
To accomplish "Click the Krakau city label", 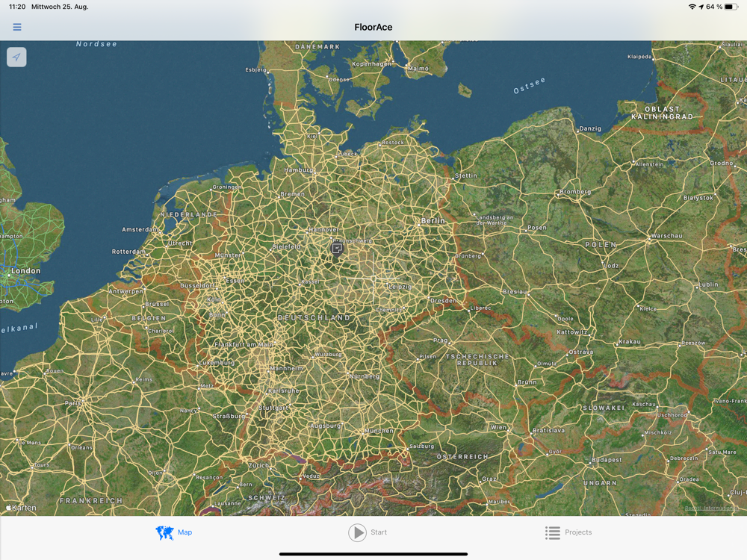I will tap(630, 341).
